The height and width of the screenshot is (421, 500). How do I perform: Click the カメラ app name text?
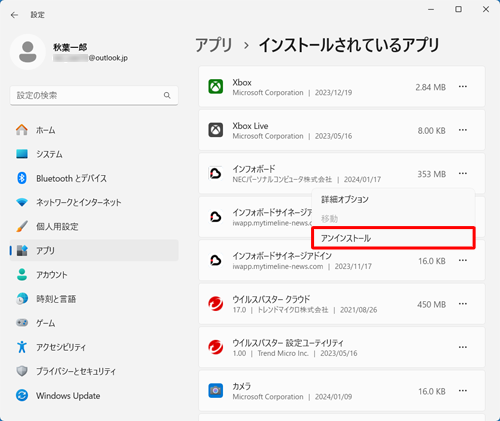(x=242, y=386)
